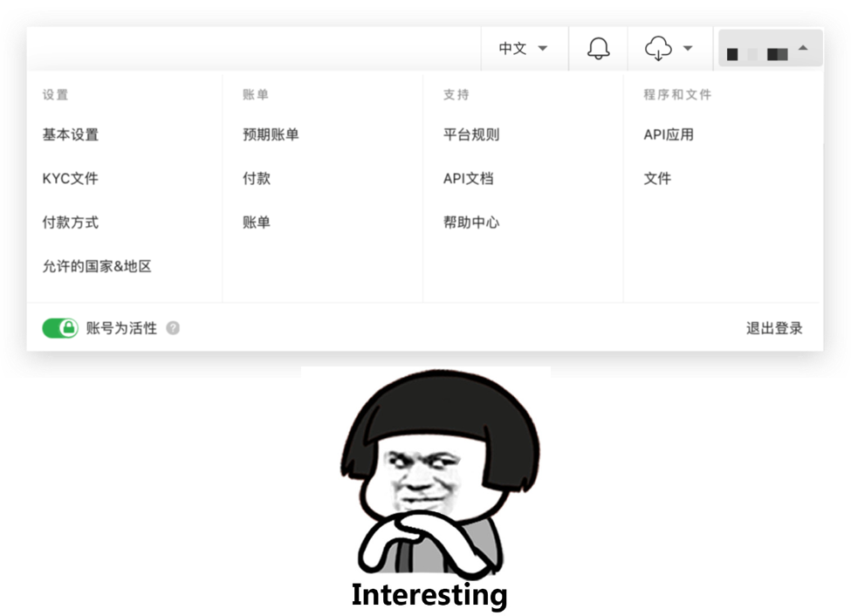
Task: Open the notifications bell icon
Action: tap(598, 49)
